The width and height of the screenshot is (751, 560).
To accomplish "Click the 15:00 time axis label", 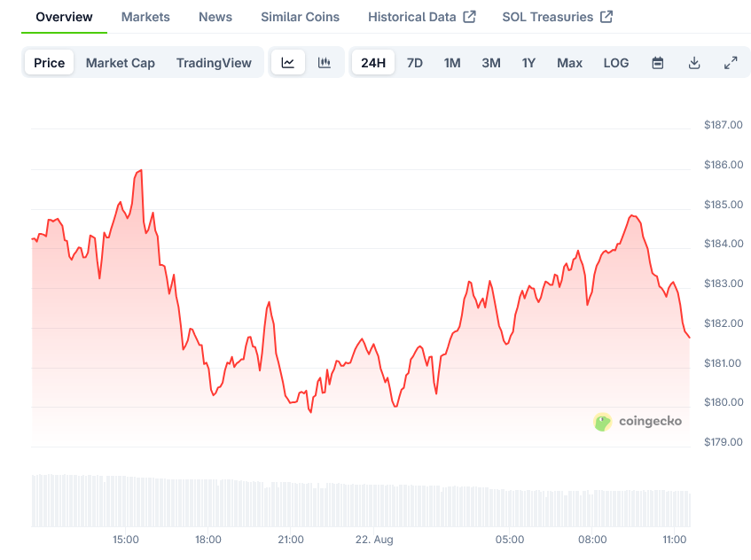I will click(126, 540).
